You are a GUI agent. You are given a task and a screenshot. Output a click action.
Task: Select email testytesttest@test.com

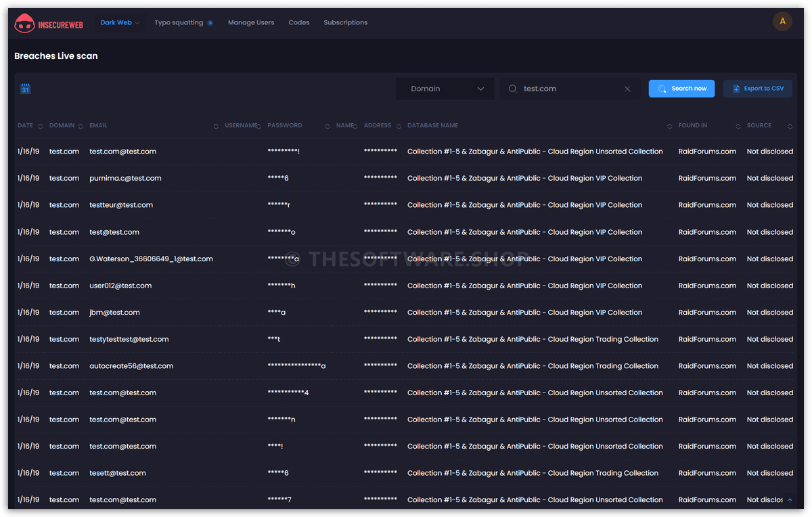(129, 339)
